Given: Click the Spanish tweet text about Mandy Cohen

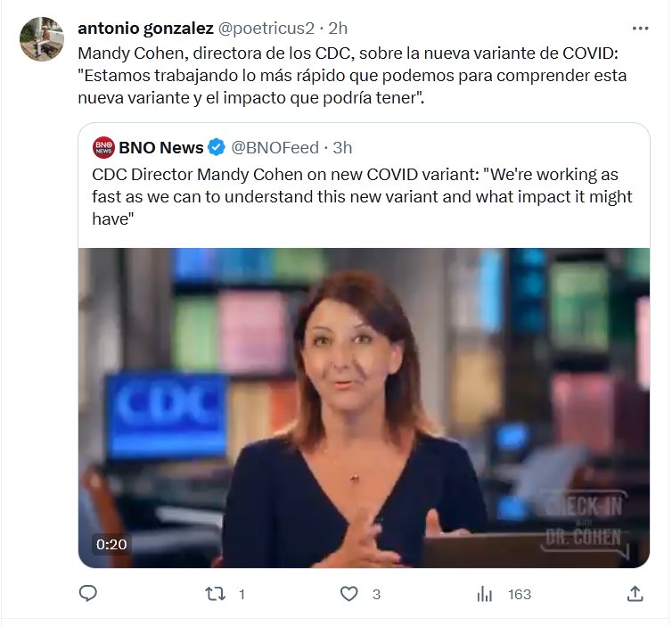Looking at the screenshot, I should [352, 75].
